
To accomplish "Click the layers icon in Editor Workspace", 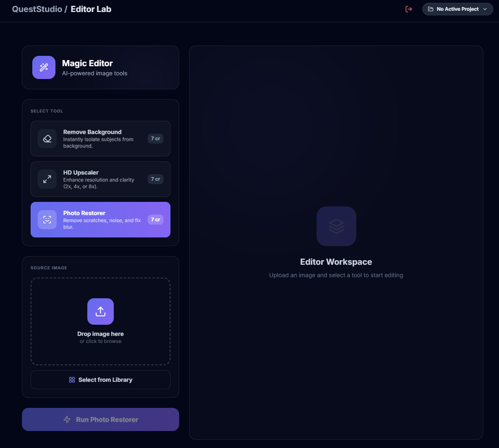I will 336,226.
